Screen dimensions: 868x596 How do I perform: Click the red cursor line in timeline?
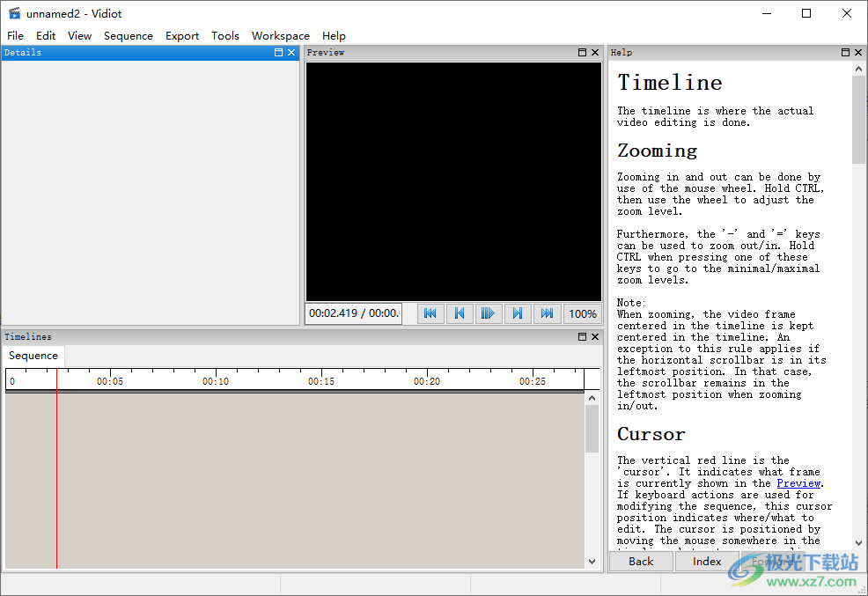[x=56, y=470]
